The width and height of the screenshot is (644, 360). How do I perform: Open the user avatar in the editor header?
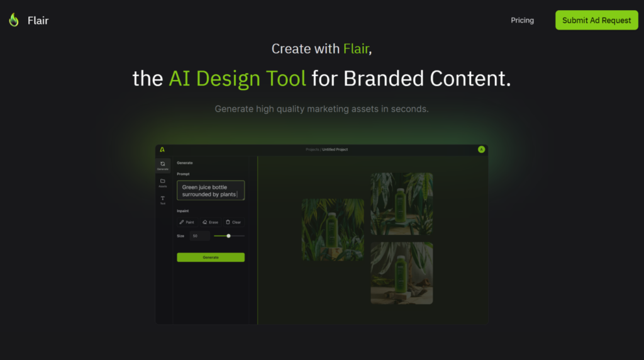click(481, 150)
